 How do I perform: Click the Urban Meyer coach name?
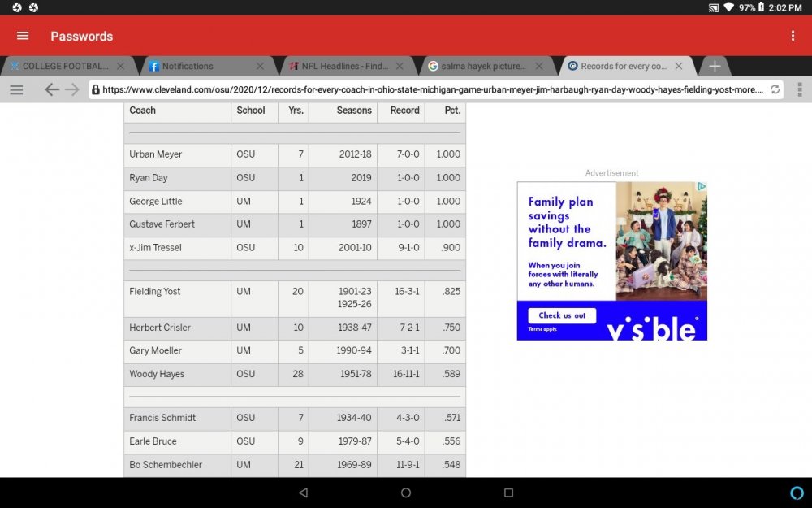155,154
